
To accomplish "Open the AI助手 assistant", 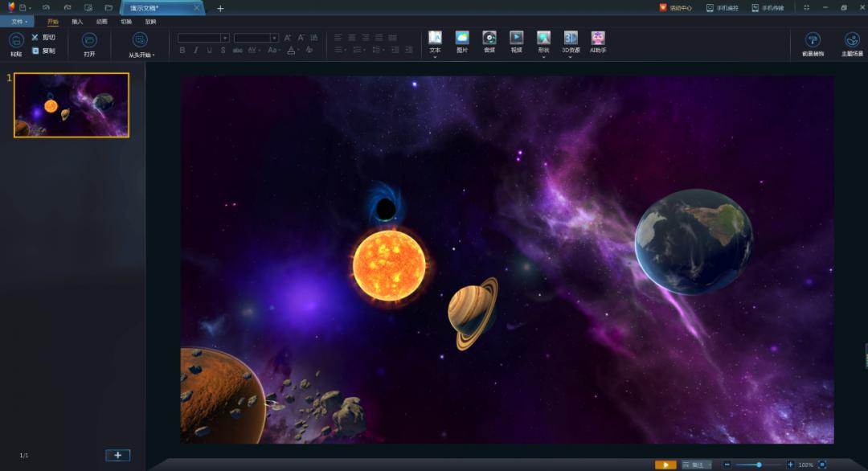I will (x=598, y=39).
